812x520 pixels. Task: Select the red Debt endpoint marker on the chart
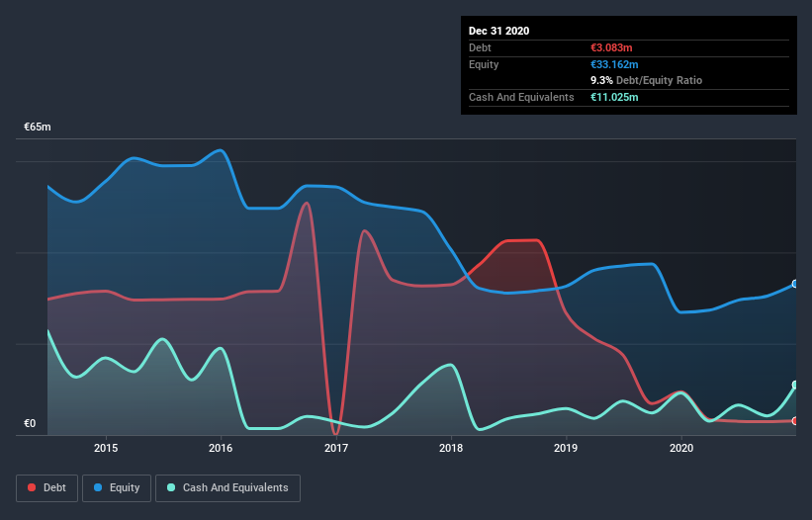click(795, 421)
